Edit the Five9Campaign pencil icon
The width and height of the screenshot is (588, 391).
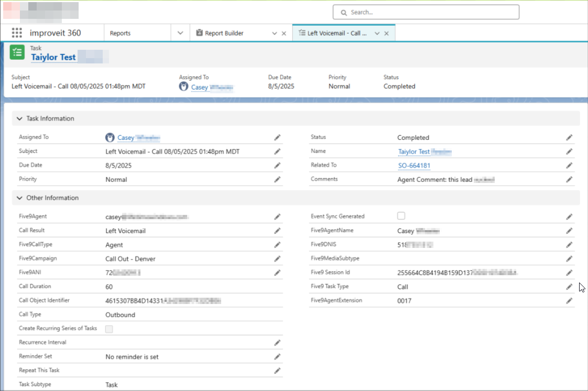[277, 259]
